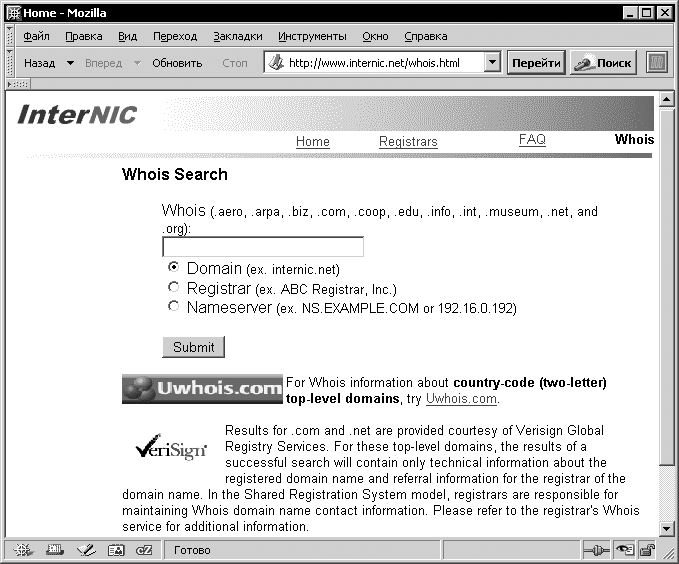Viewport: 679px width, 564px height.
Task: Open the Инструменты menu
Action: [312, 36]
